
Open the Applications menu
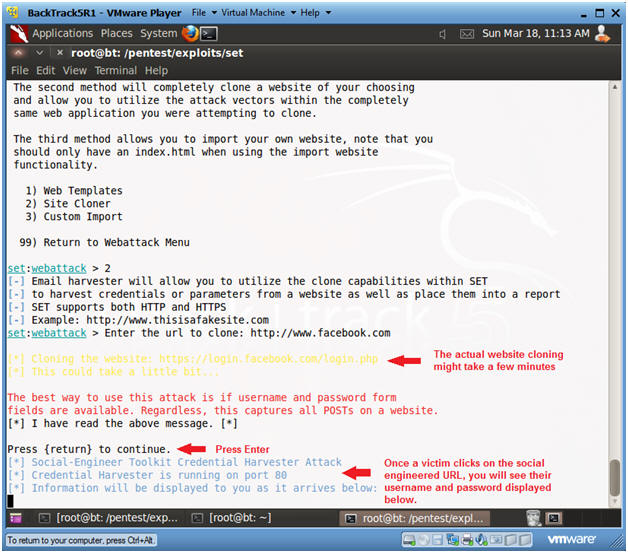pos(62,33)
